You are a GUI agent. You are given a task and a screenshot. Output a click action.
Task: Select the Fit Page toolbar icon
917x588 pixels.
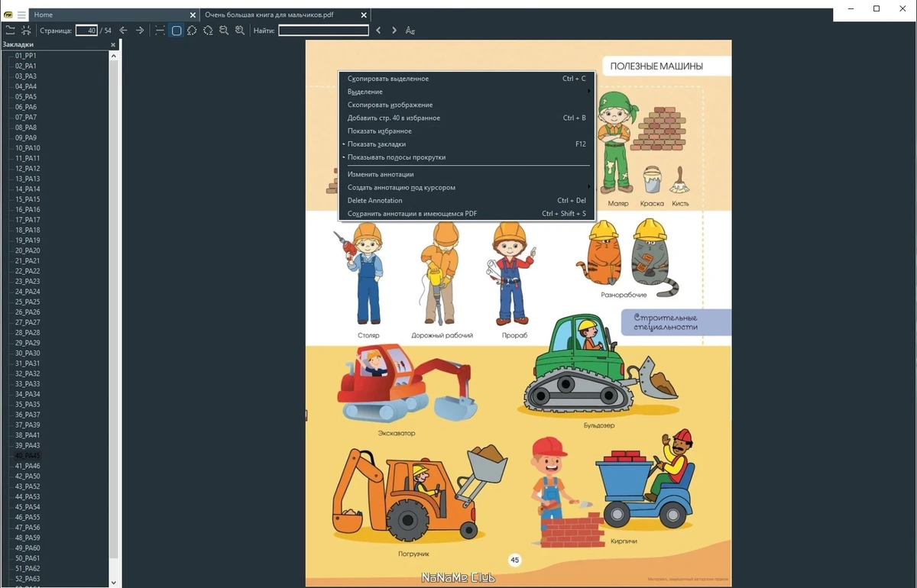pyautogui.click(x=177, y=31)
